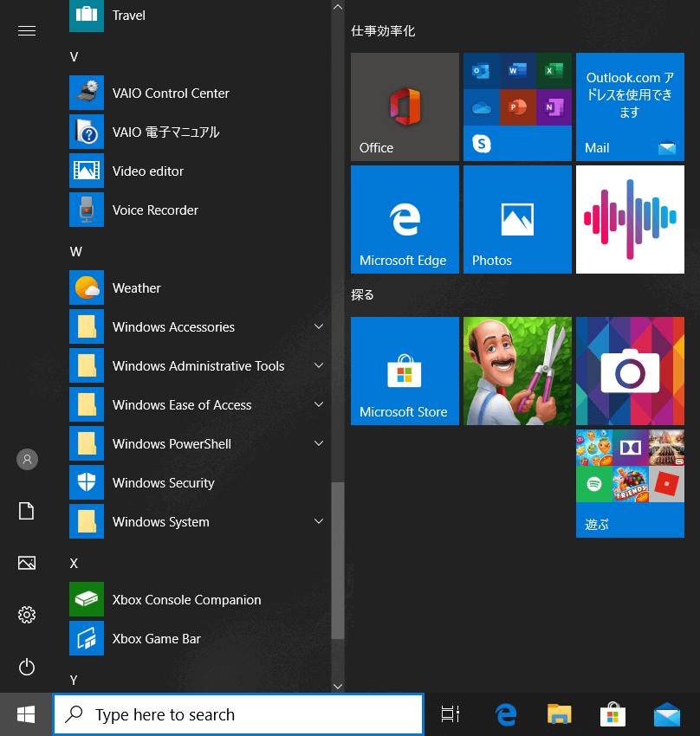700x736 pixels.
Task: Open Candy Crush Friends in 遊ぶ folder
Action: coord(631,484)
